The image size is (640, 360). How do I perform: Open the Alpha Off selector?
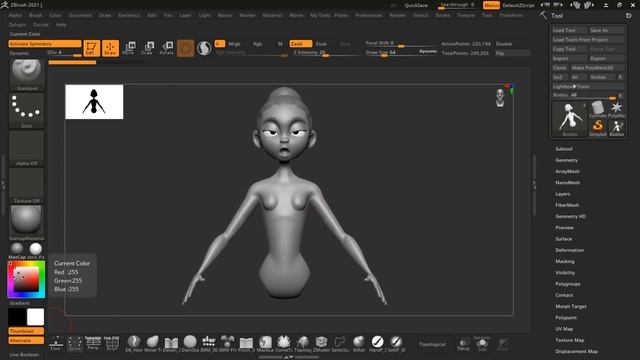(27, 148)
